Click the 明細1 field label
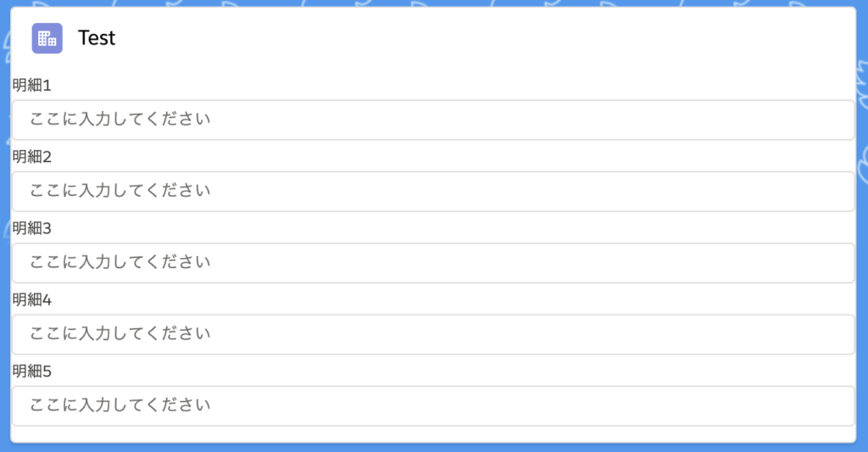Screen dimensions: 868x452 pyautogui.click(x=31, y=86)
